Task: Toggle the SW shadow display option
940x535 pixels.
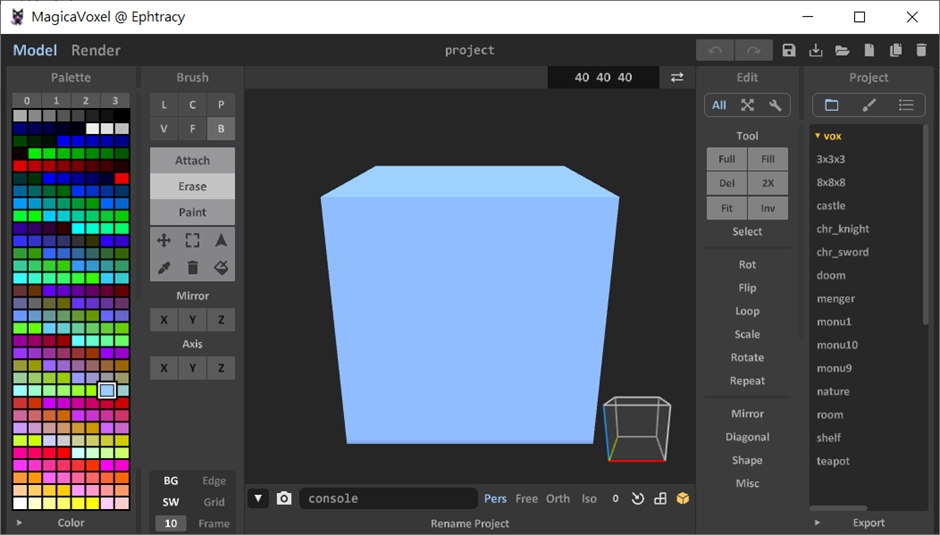Action: coord(171,502)
